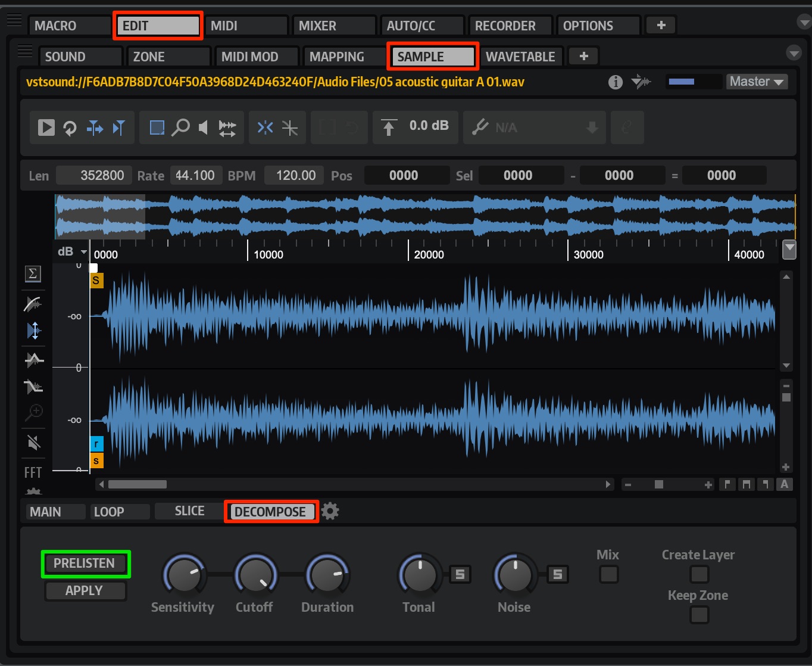Tick the Keep Zone checkbox
The width and height of the screenshot is (812, 666).
point(699,614)
